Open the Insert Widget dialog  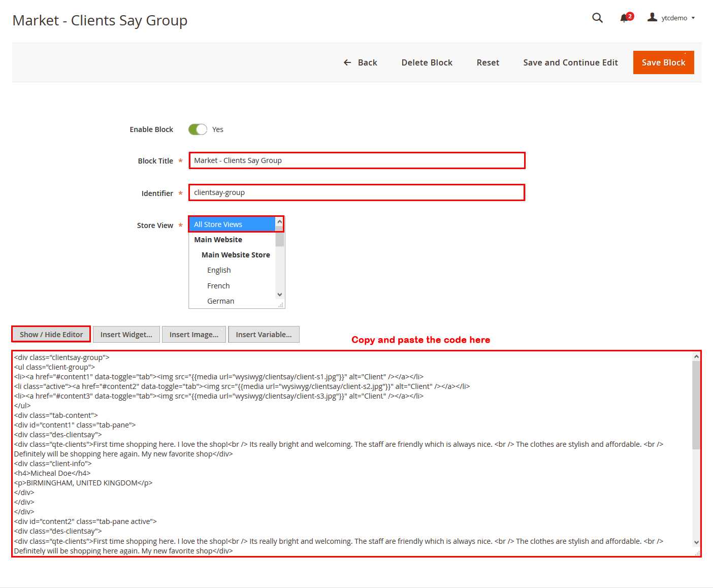click(126, 335)
